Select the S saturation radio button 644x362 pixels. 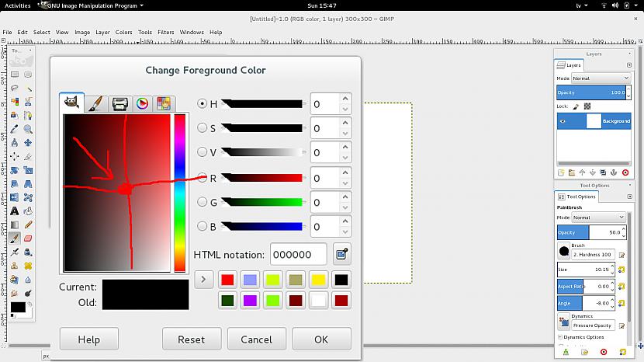pos(202,128)
